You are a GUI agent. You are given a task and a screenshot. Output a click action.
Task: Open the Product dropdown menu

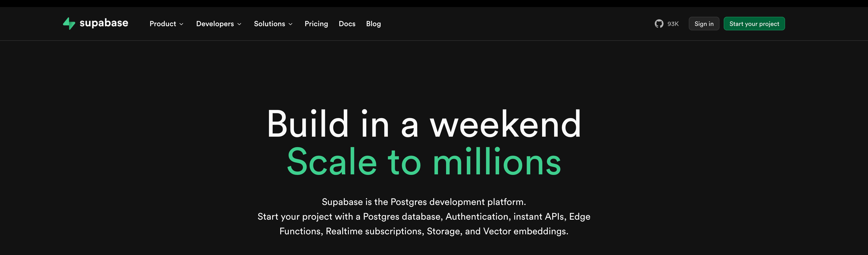coord(163,24)
